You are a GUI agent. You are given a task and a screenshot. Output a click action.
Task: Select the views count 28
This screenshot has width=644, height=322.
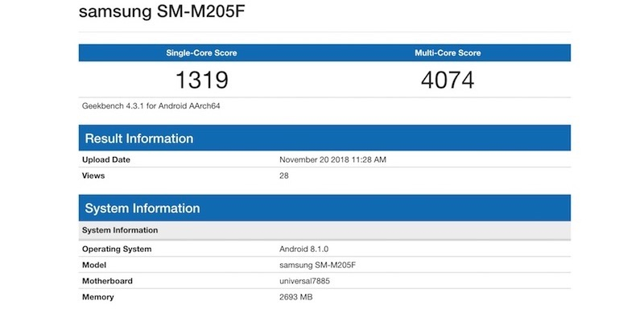(284, 175)
